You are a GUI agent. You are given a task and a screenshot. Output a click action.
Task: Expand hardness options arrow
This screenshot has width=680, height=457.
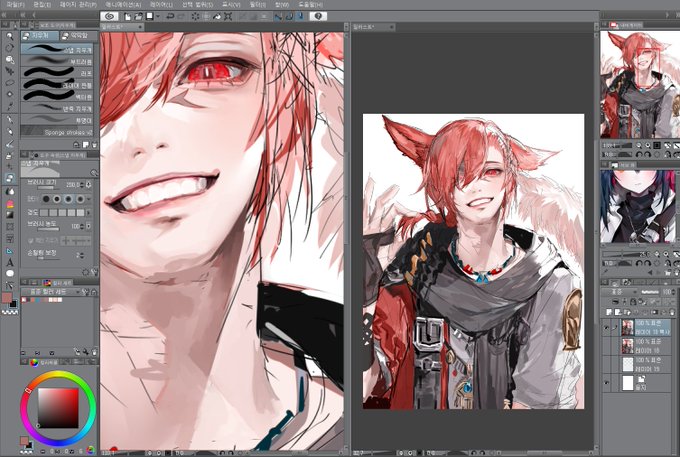[89, 212]
